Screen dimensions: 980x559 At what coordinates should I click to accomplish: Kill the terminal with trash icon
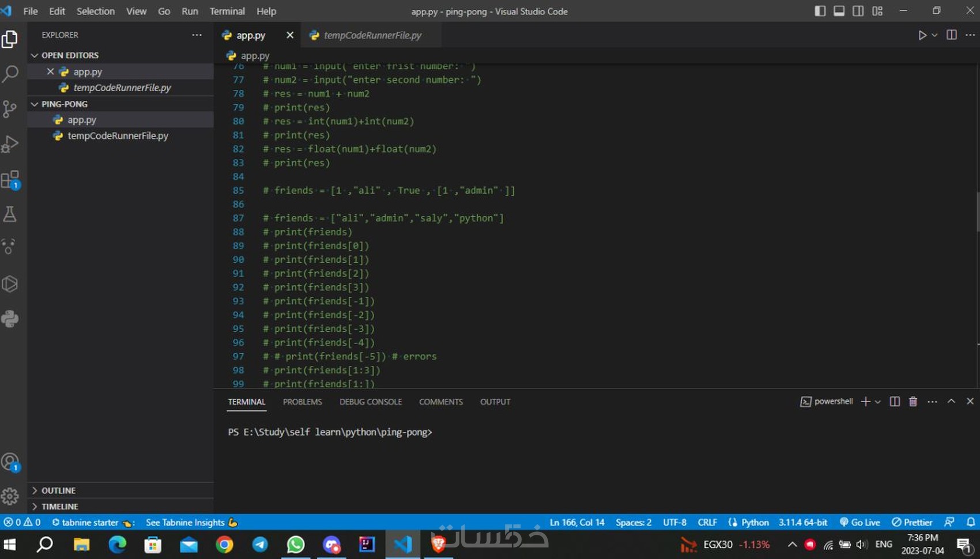pos(913,402)
